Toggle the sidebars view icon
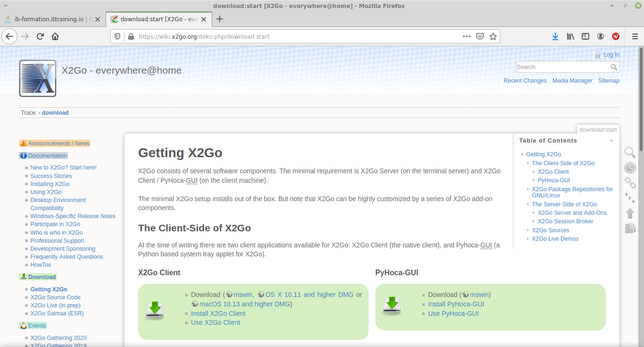Viewport: 644px width, 347px height. (586, 36)
